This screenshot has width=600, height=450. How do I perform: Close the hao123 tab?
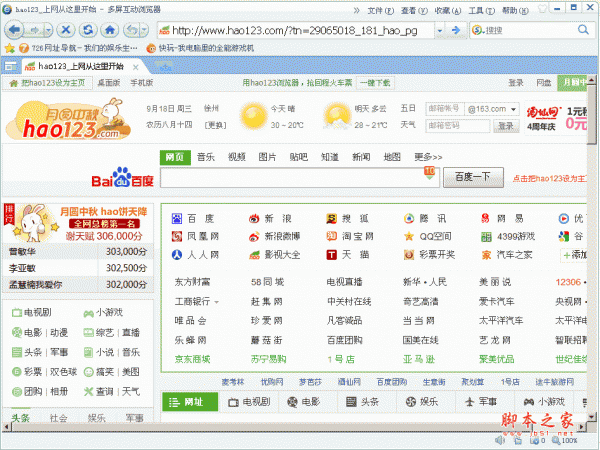click(x=135, y=67)
